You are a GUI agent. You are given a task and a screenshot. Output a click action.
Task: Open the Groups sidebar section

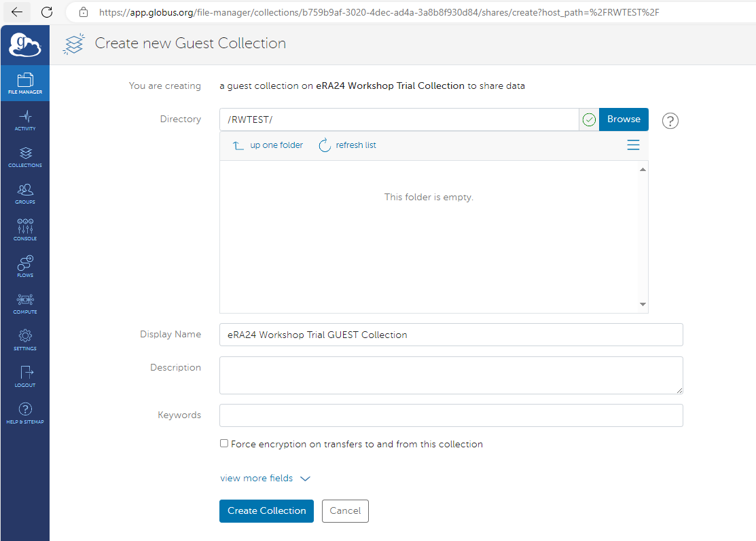pos(25,193)
